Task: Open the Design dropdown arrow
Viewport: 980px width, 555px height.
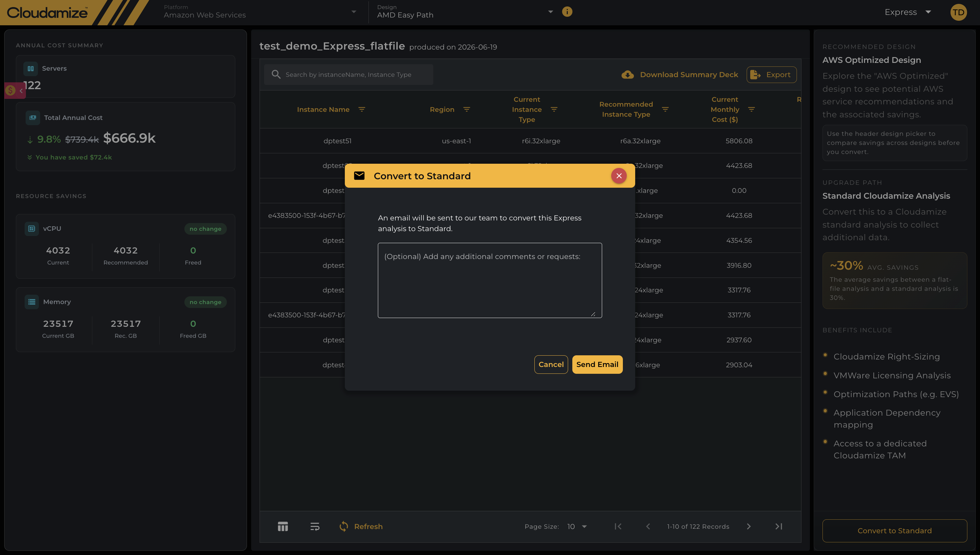Action: 550,12
